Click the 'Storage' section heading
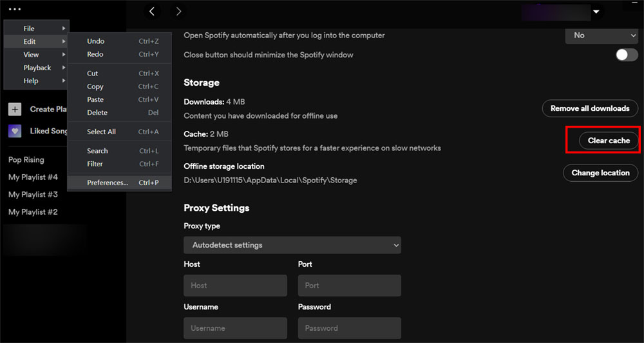This screenshot has height=343, width=644. pyautogui.click(x=201, y=83)
